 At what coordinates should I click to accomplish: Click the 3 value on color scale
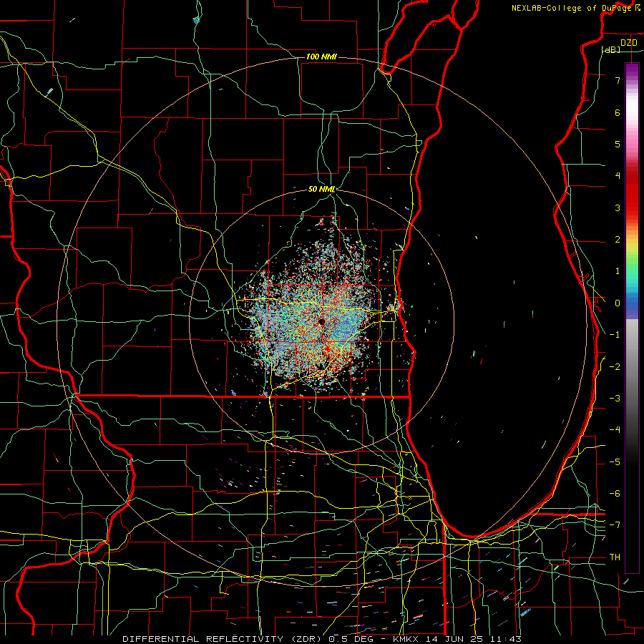click(x=618, y=208)
